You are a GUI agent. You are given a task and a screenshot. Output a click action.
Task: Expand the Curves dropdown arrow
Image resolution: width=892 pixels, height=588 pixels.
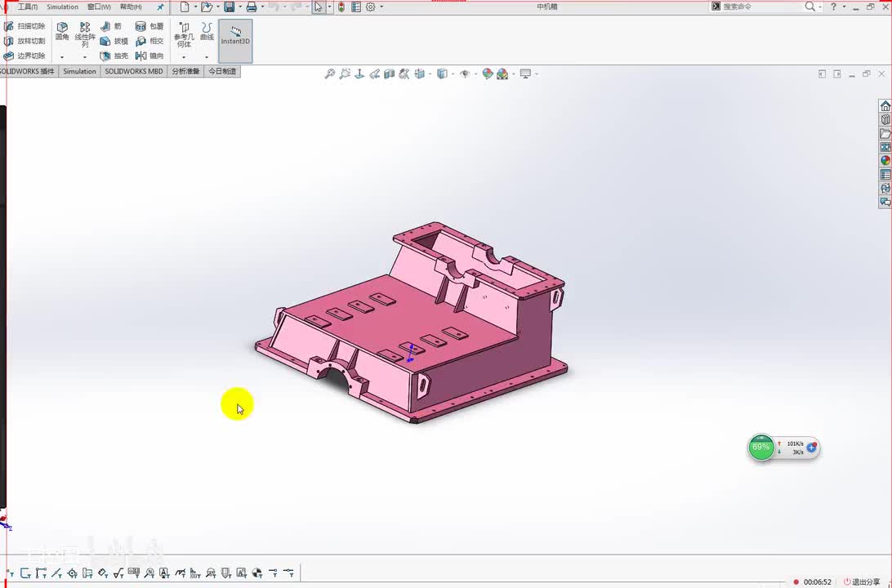point(207,57)
